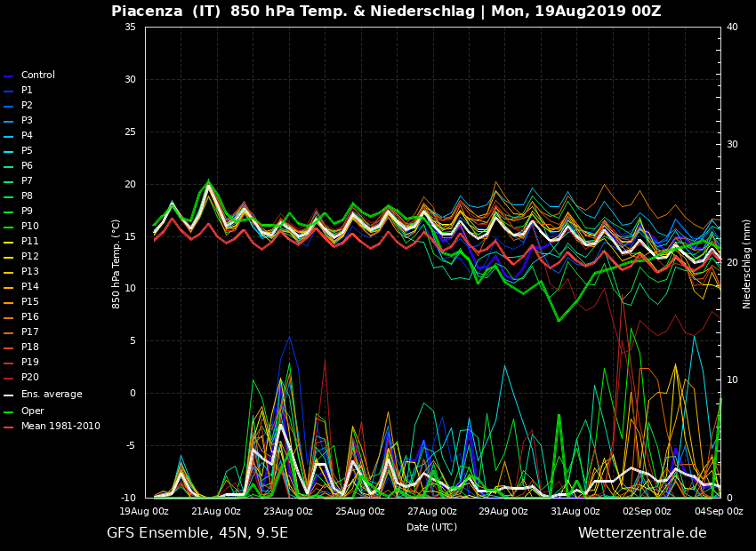Image resolution: width=756 pixels, height=551 pixels.
Task: Click the 27Aug 00z date tick
Action: pos(432,512)
